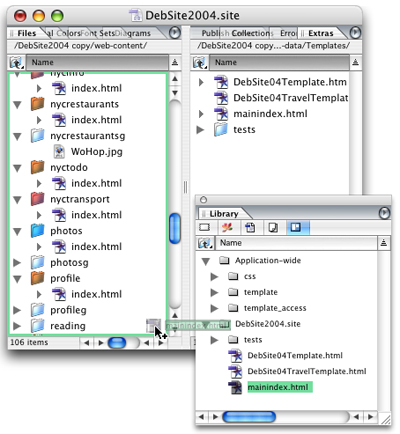This screenshot has height=434, width=400.
Task: Open Extras pane flyout menu button
Action: [x=356, y=33]
